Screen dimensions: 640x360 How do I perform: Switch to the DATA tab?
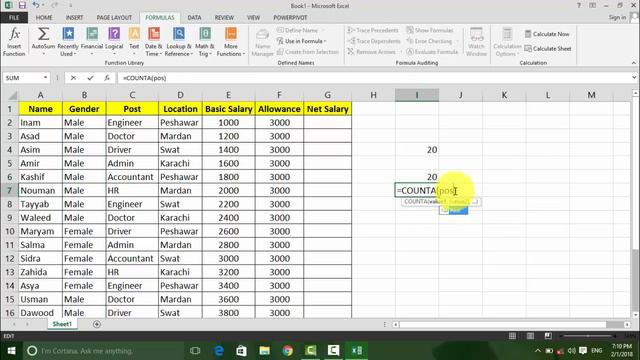[194, 18]
